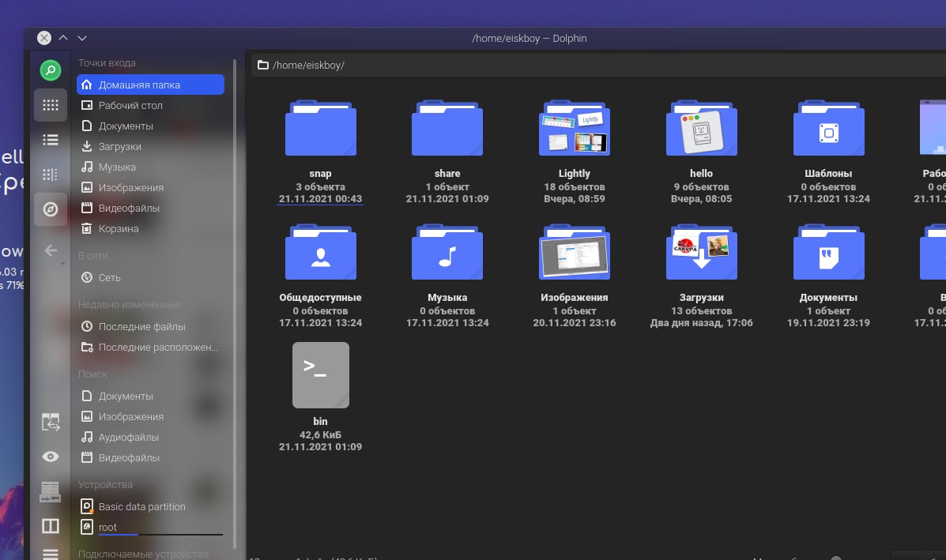Select the hello folder
Image resolution: width=946 pixels, height=560 pixels.
click(x=701, y=152)
